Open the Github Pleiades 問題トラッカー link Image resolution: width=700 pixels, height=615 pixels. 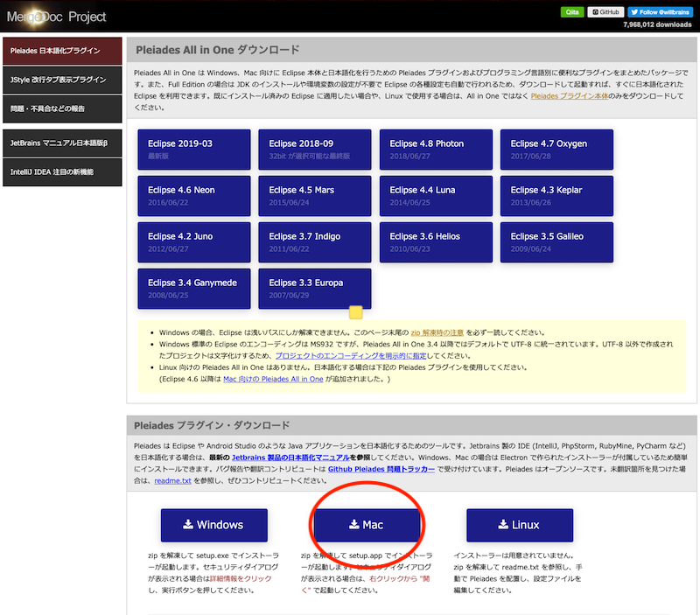381,469
